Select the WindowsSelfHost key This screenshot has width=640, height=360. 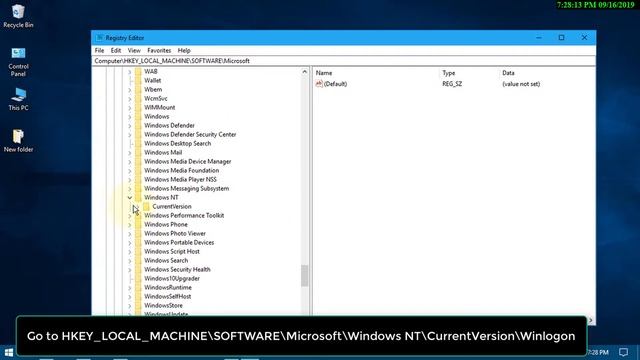point(167,296)
